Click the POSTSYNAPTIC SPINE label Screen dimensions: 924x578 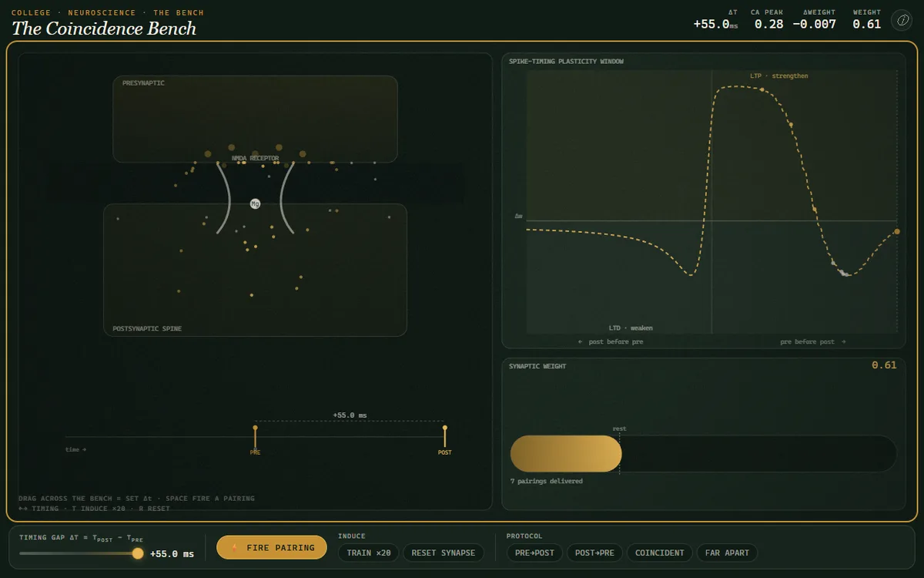tap(147, 328)
